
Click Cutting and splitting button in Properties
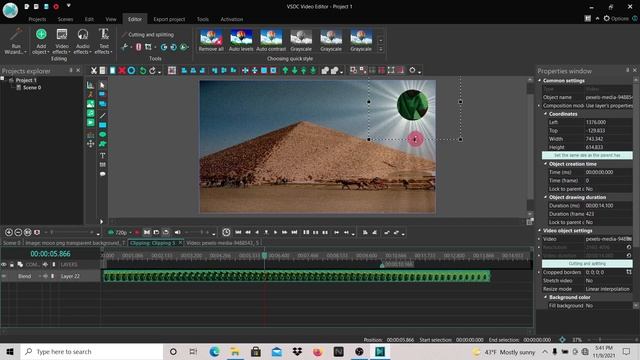point(587,264)
